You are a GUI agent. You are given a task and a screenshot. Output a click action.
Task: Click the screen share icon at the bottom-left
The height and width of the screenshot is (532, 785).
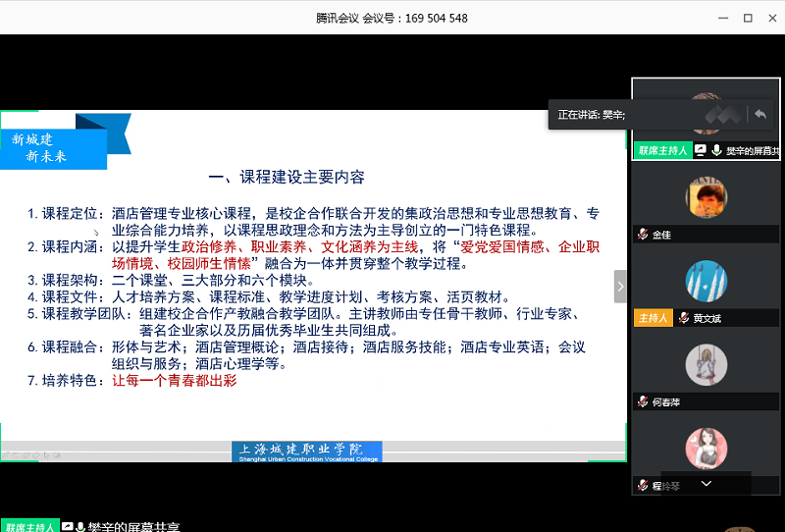coord(67,526)
